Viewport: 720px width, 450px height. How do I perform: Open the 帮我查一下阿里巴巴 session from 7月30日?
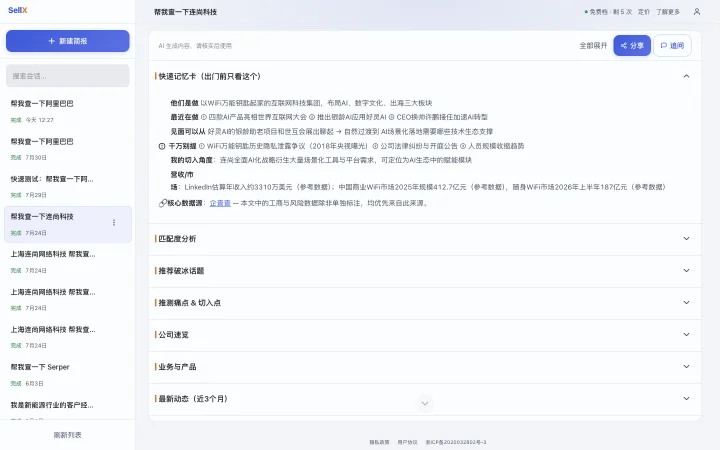coord(68,149)
